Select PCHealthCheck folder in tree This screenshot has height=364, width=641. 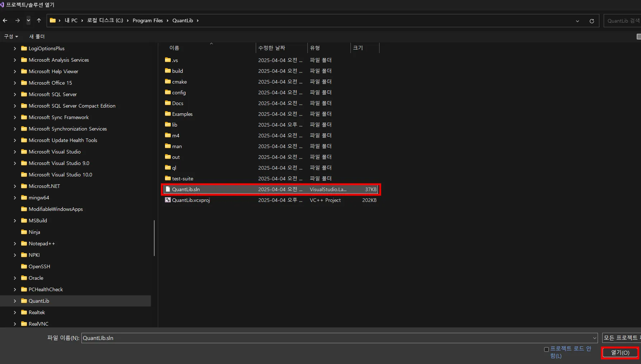click(x=46, y=289)
